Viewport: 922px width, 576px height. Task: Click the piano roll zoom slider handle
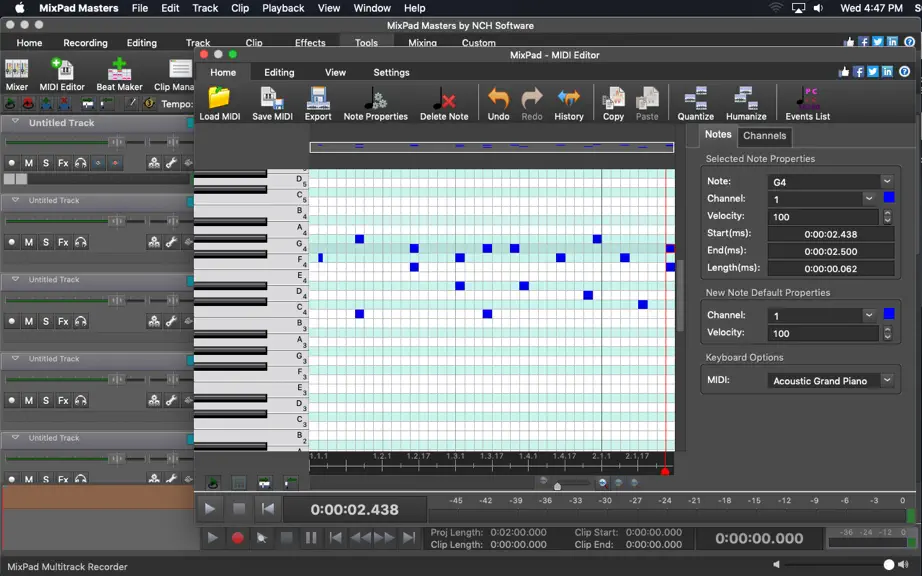tap(557, 486)
